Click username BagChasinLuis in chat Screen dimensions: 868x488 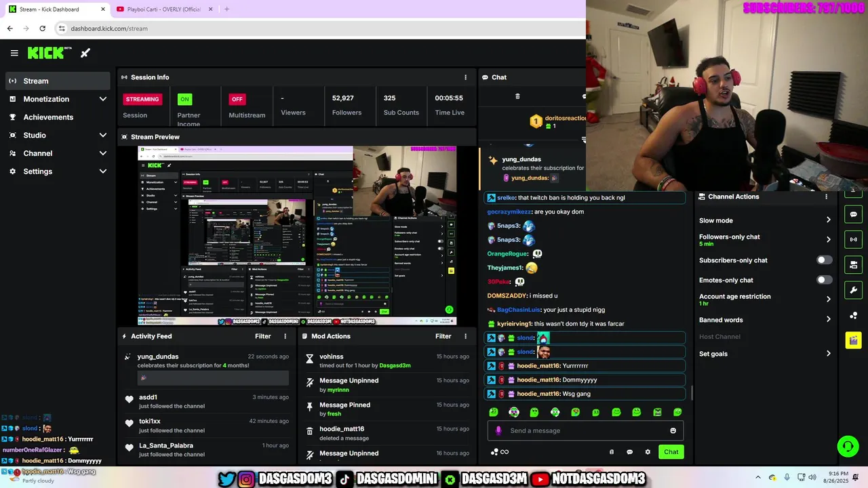pos(518,310)
